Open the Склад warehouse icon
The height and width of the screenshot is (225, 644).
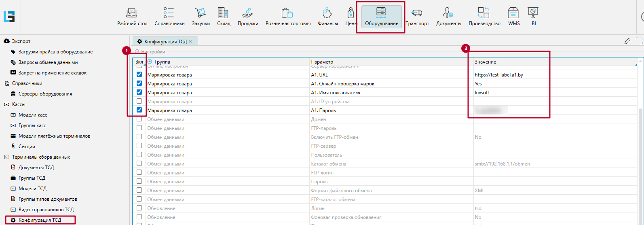[x=223, y=13]
